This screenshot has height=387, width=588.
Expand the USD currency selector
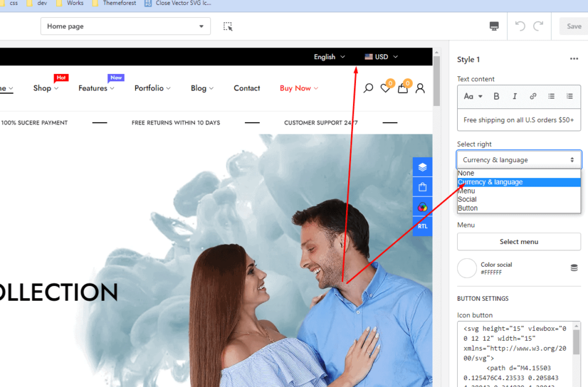[x=381, y=57]
